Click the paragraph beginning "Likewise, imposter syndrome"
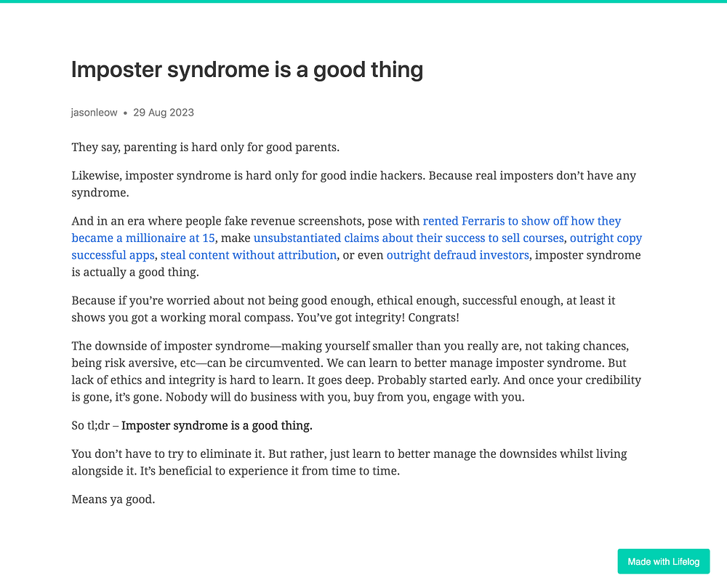 354,184
